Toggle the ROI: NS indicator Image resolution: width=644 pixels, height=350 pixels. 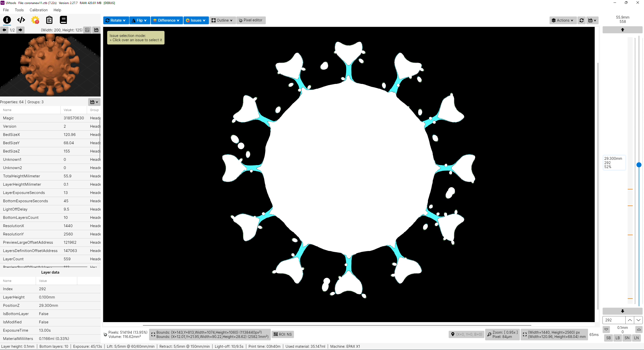(283, 334)
